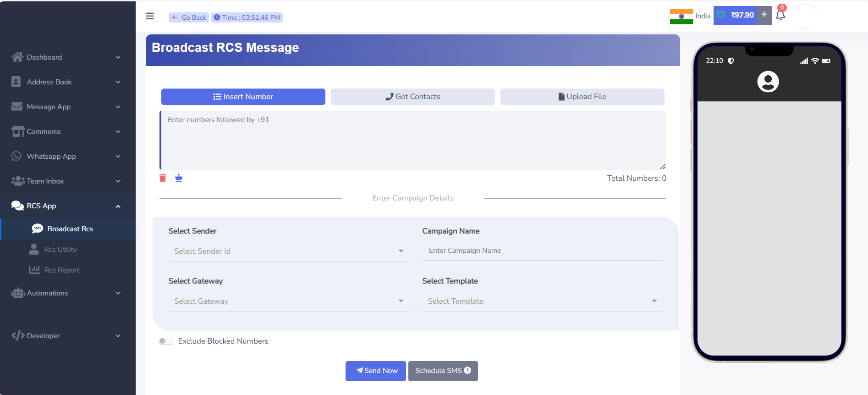Open the Select Template dropdown
The height and width of the screenshot is (395, 868).
point(542,301)
